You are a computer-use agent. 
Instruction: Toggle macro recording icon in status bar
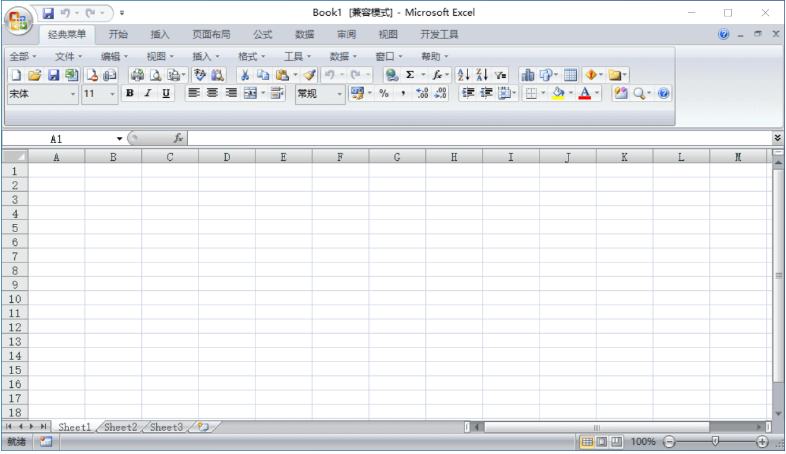[x=46, y=441]
